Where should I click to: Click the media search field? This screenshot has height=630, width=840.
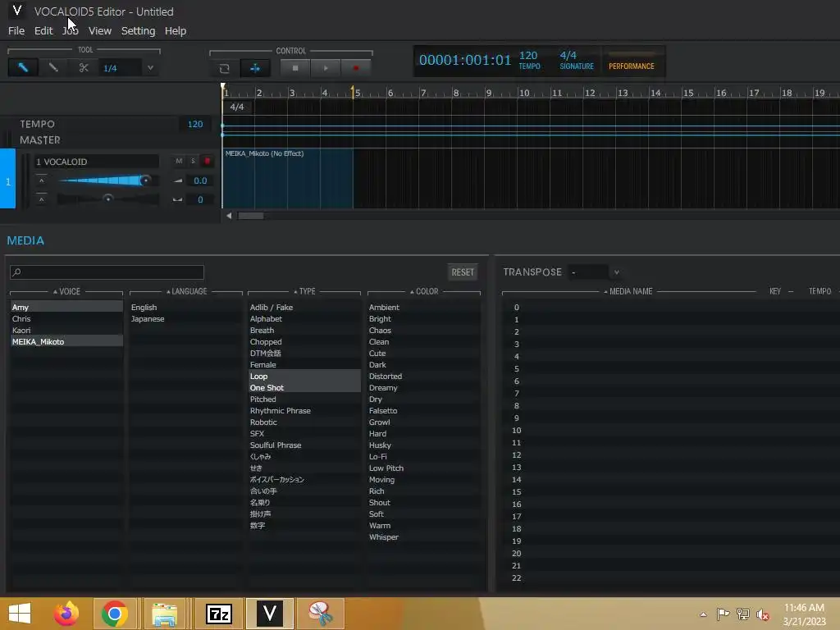pos(107,272)
